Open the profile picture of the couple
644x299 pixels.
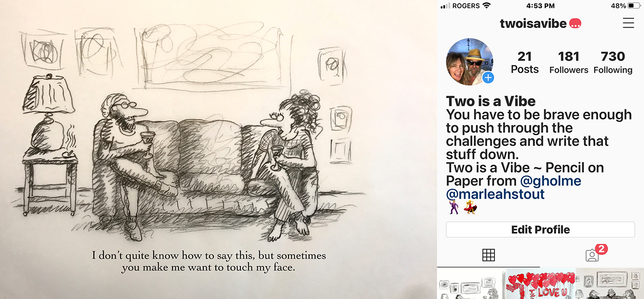coord(470,62)
